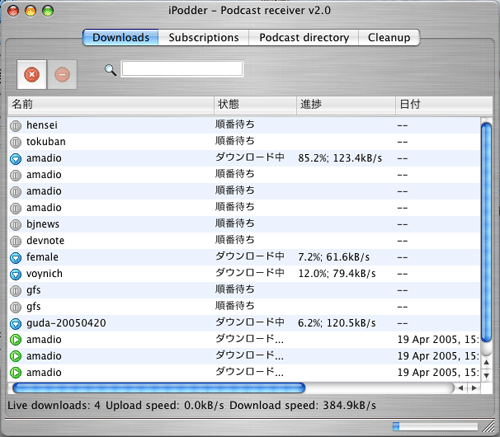Click the vertical scrollbar thumb
Screen dimensions: 500x437
click(x=487, y=232)
